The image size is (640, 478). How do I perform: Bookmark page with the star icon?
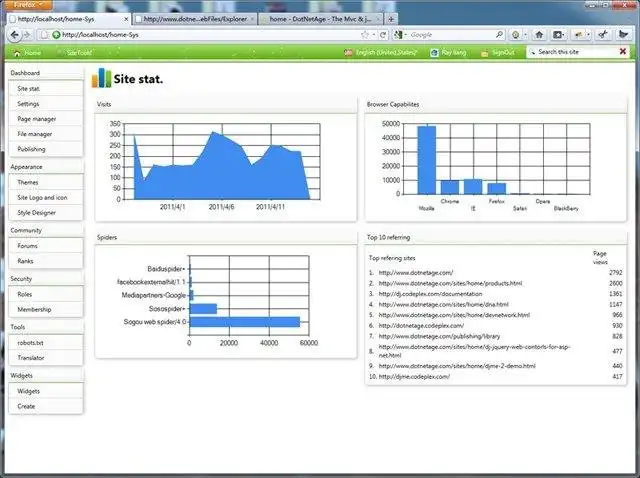coord(364,35)
